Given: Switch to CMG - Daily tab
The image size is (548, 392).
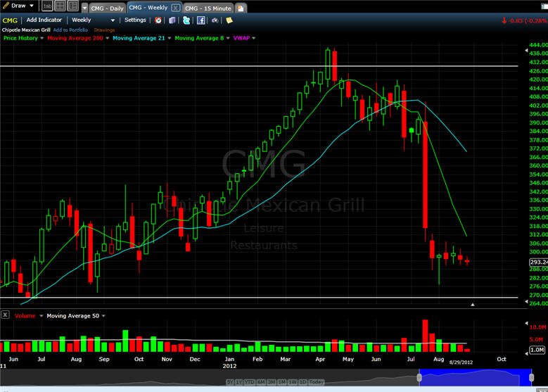Looking at the screenshot, I should point(108,8).
